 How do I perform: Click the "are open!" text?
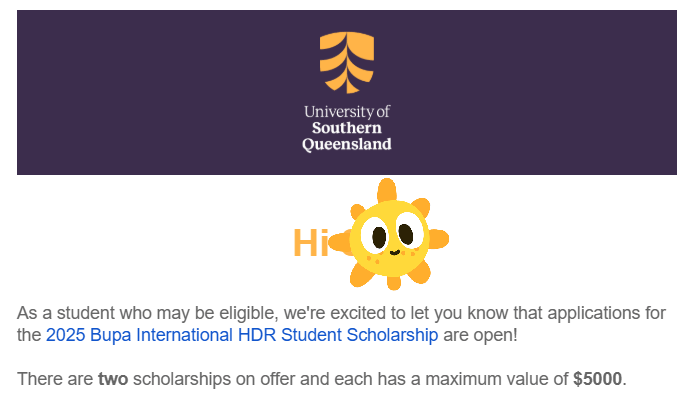coord(480,334)
